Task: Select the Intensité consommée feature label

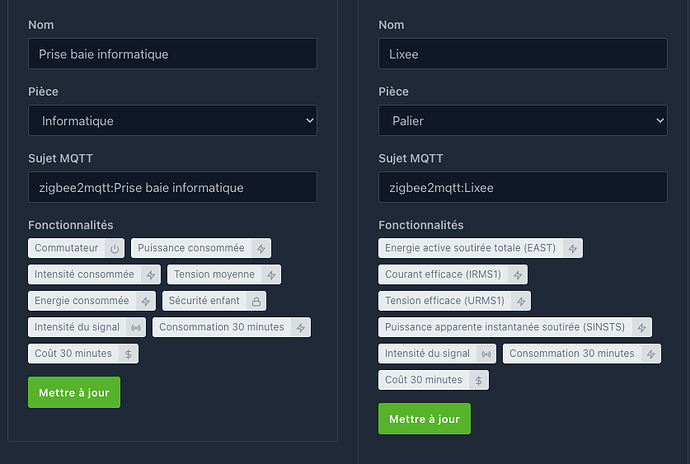Action: (x=84, y=274)
